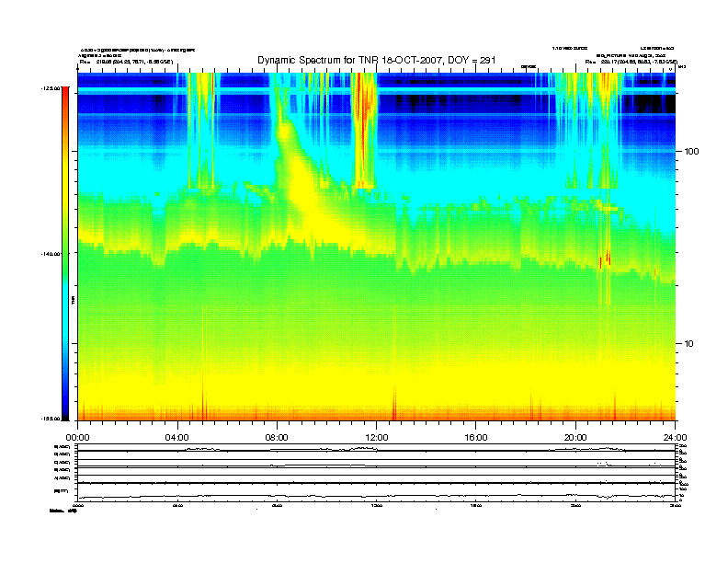Click the -140.00 color scale label
This screenshot has width=728, height=563.
point(51,254)
